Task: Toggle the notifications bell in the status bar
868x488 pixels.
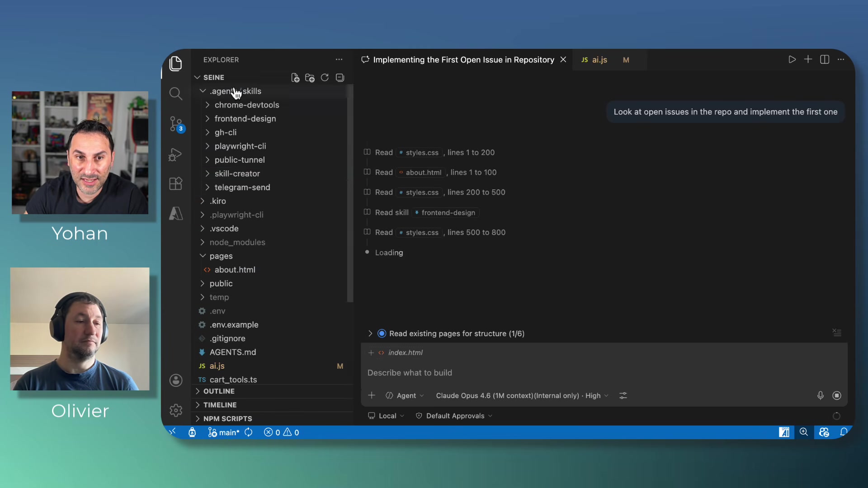Action: click(845, 432)
